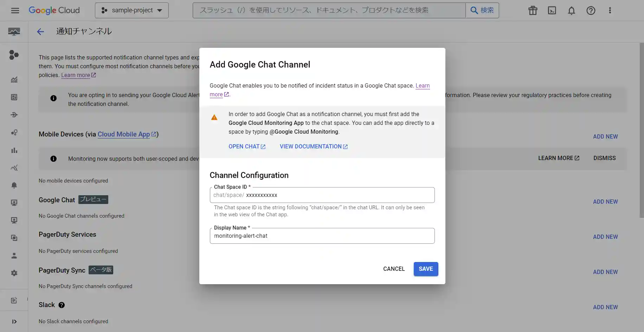
Task: Click the OPEN CHAT link
Action: 247,147
